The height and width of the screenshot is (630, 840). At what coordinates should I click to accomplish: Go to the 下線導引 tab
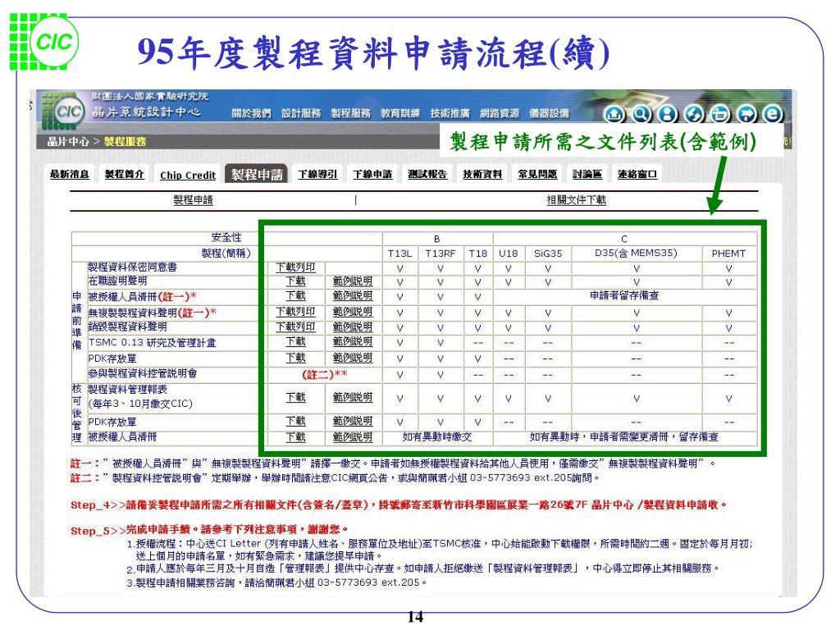[x=317, y=174]
